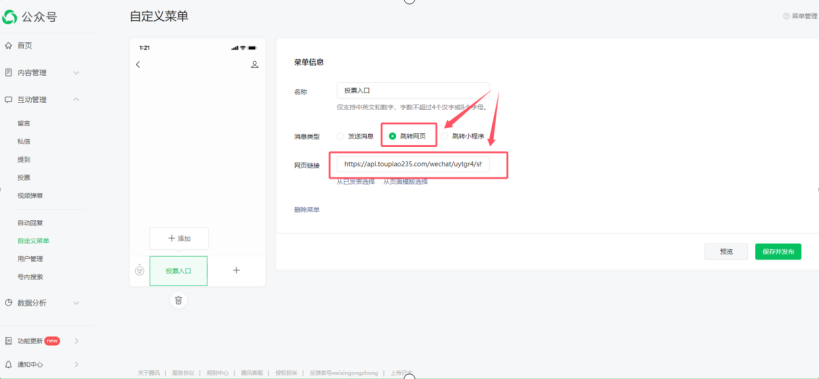This screenshot has width=819, height=379.
Task: Open 用户管理 in the sidebar
Action: [x=30, y=259]
